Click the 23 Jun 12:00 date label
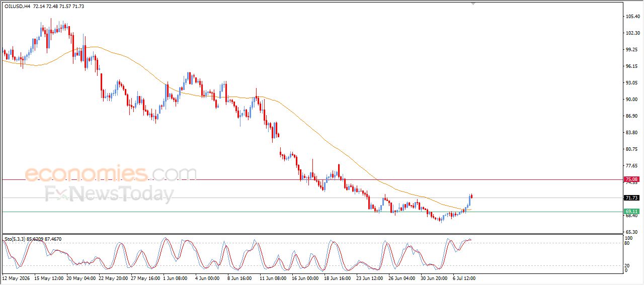644x285 pixels. point(369,278)
